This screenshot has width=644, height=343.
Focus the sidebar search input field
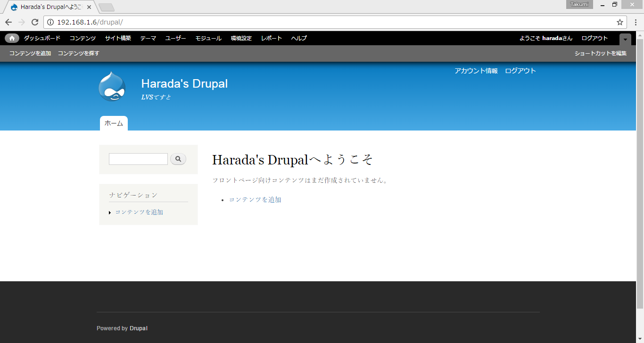click(x=138, y=159)
